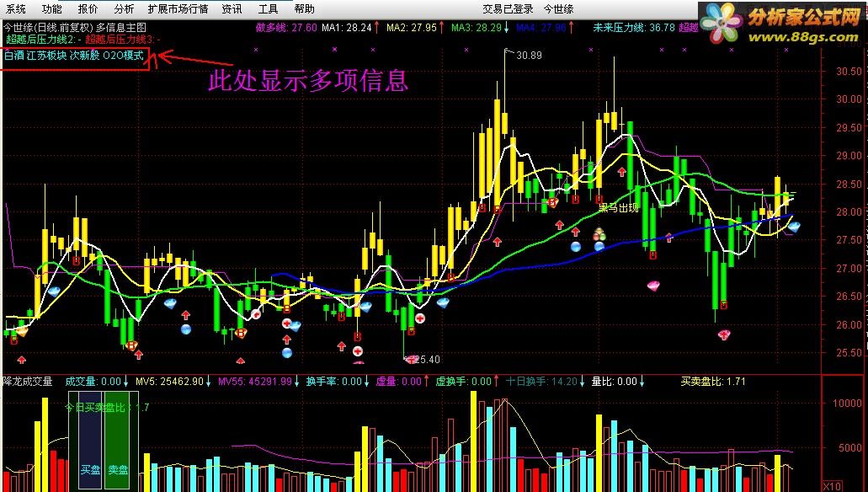868x492 pixels.
Task: Click the 今世缘 title label in menu bar
Action: (x=558, y=9)
